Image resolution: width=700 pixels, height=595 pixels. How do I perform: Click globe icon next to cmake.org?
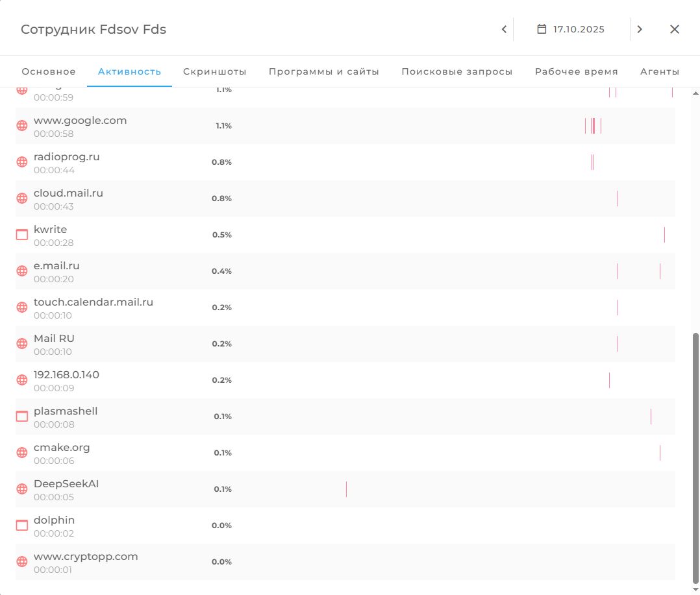point(22,453)
